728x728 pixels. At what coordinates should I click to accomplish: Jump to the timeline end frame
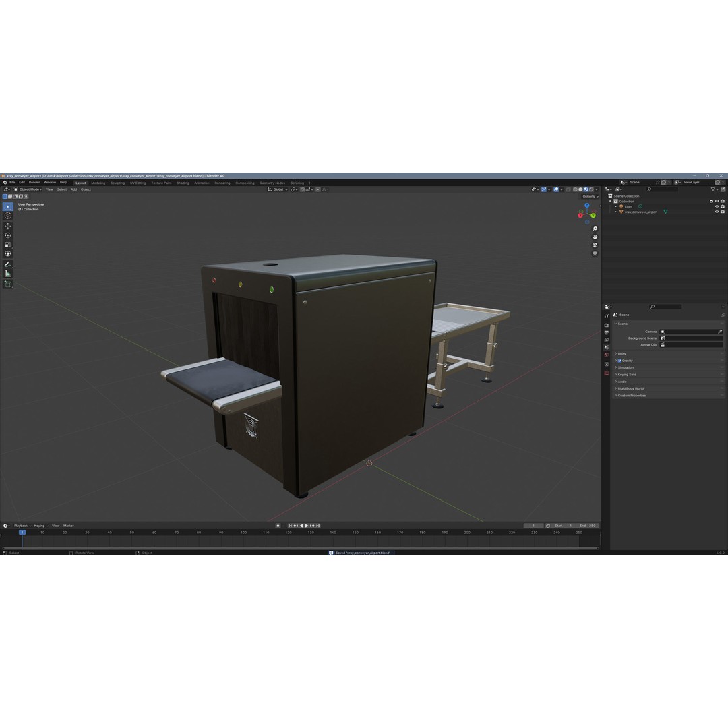pyautogui.click(x=318, y=526)
